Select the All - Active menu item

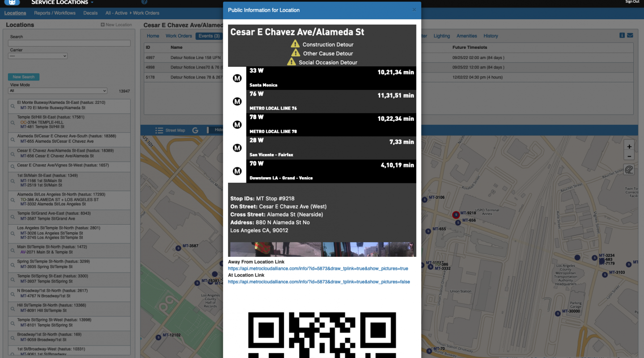coord(116,13)
